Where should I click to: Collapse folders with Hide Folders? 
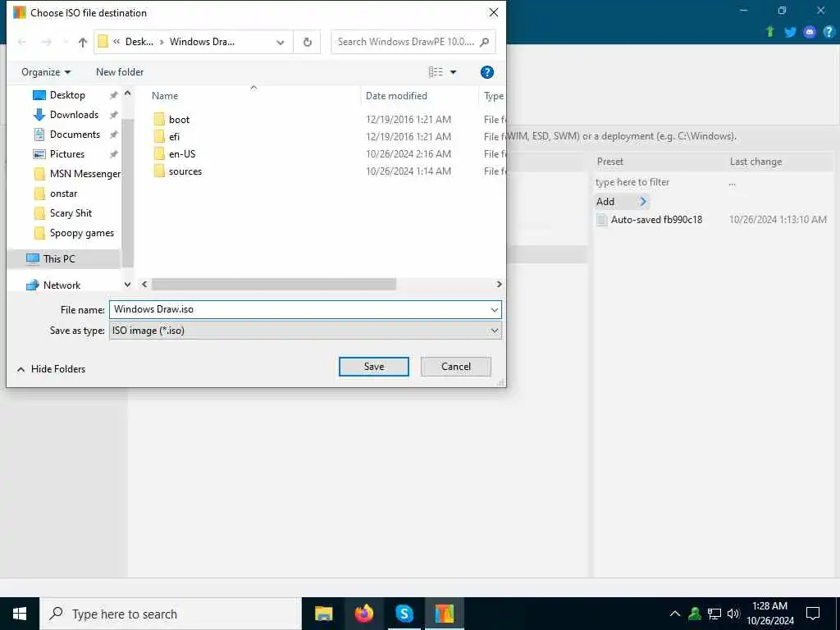(52, 369)
